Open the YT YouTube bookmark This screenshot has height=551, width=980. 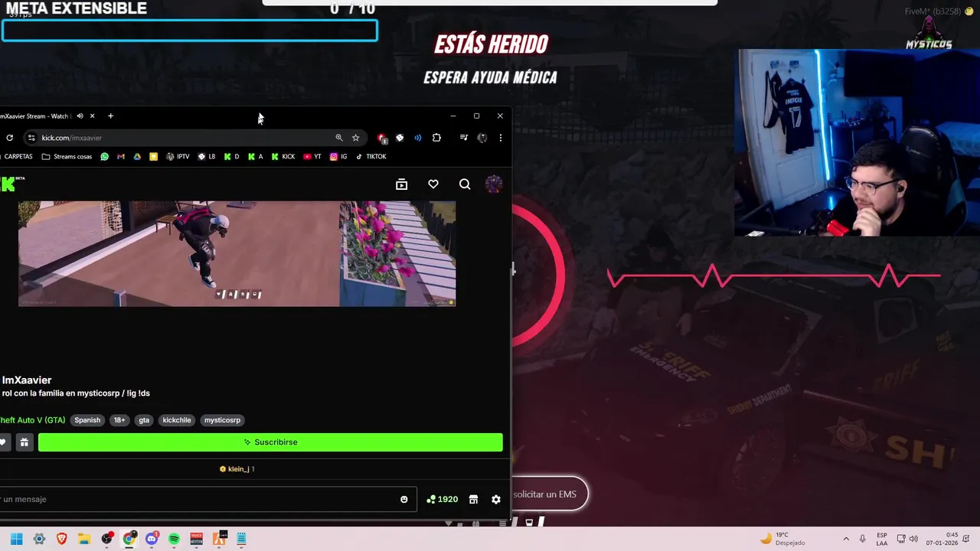[312, 157]
